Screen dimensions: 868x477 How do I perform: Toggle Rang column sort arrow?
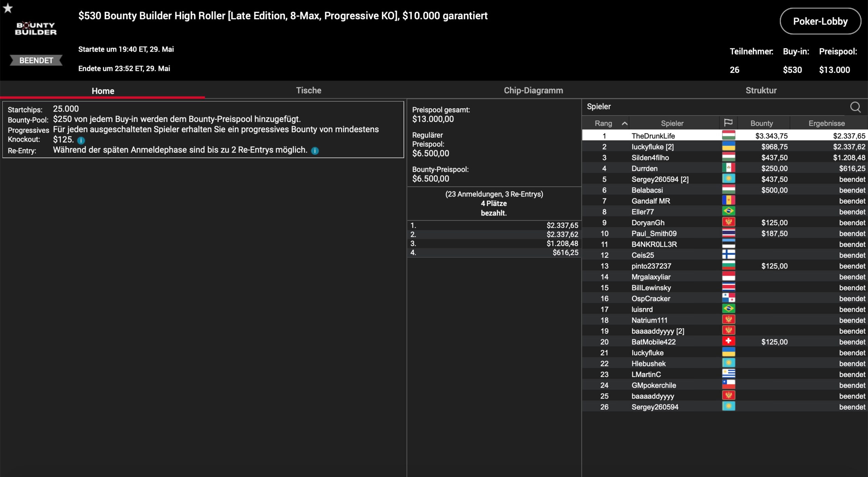[625, 124]
